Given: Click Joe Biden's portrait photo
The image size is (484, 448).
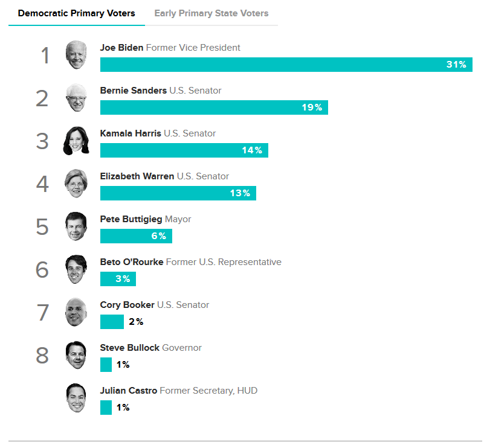Looking at the screenshot, I should [76, 55].
